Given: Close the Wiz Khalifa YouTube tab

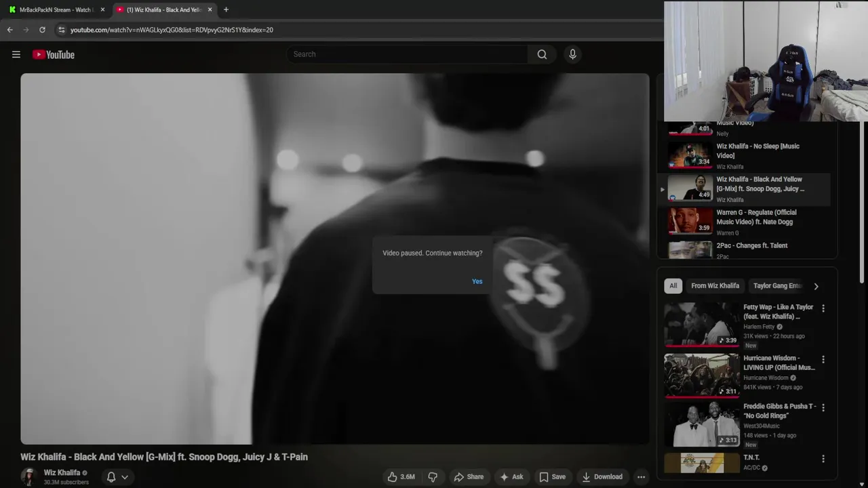Looking at the screenshot, I should [x=210, y=9].
